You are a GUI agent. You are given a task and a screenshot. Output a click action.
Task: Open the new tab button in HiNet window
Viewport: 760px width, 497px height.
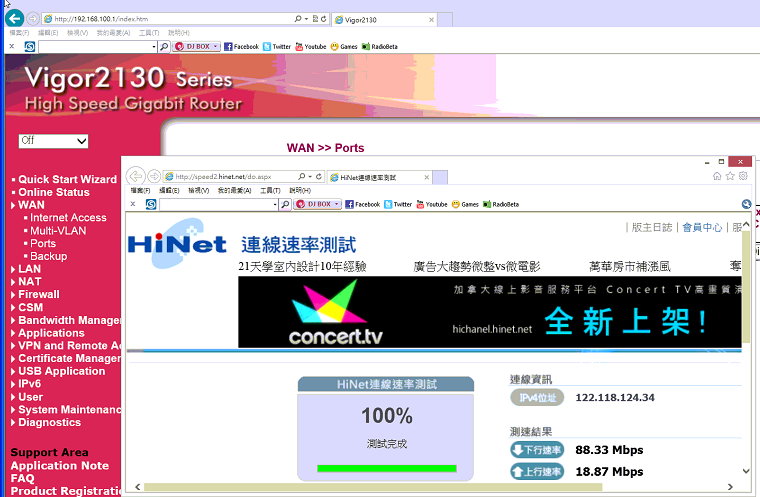click(440, 177)
